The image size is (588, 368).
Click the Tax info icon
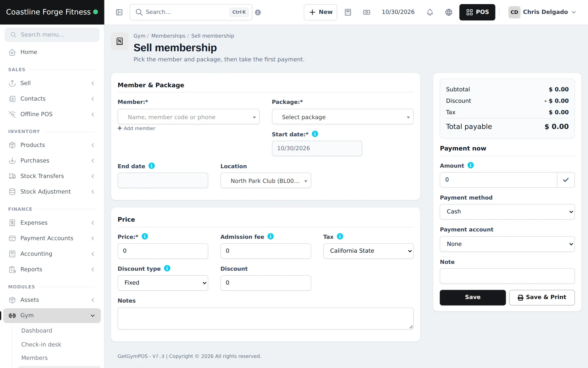[340, 236]
